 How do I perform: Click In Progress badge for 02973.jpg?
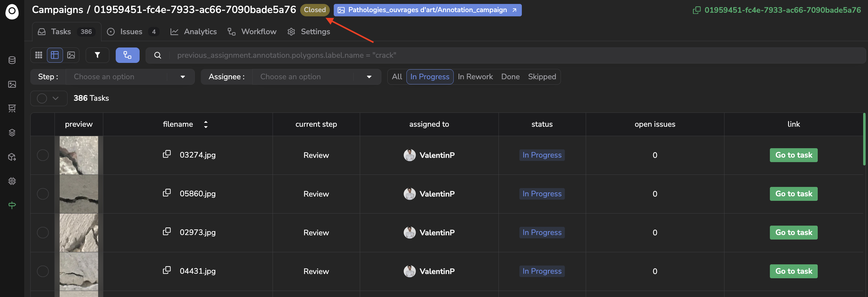[x=542, y=232]
